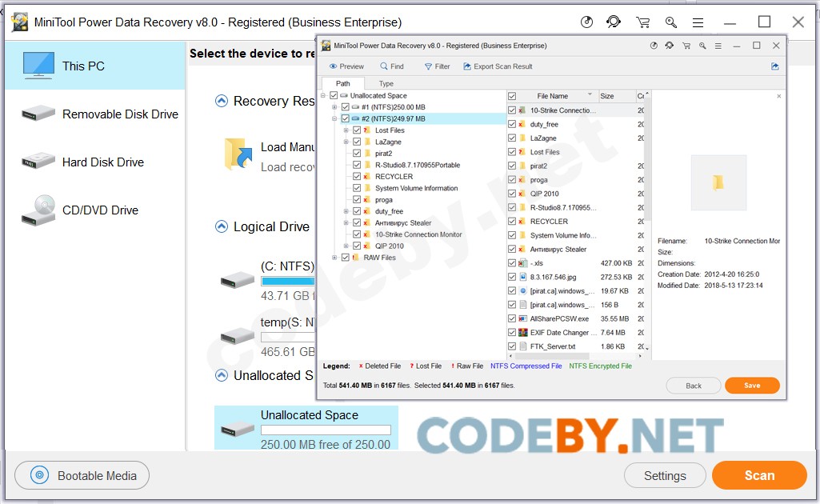This screenshot has height=504, width=820.
Task: Open the shopping cart store icon
Action: (643, 22)
